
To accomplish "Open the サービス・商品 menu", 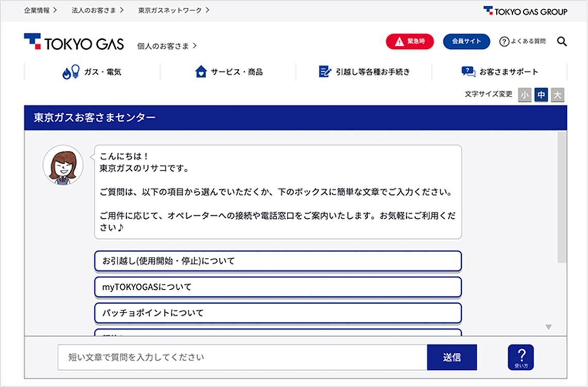I will tap(229, 72).
